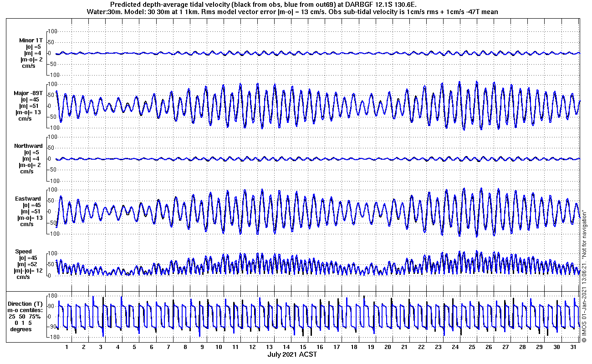
Task: Click the 'degrees' unit label
Action: click(21, 329)
